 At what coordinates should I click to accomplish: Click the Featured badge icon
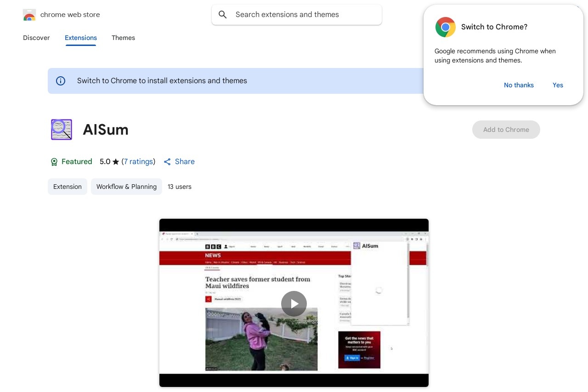coord(54,162)
